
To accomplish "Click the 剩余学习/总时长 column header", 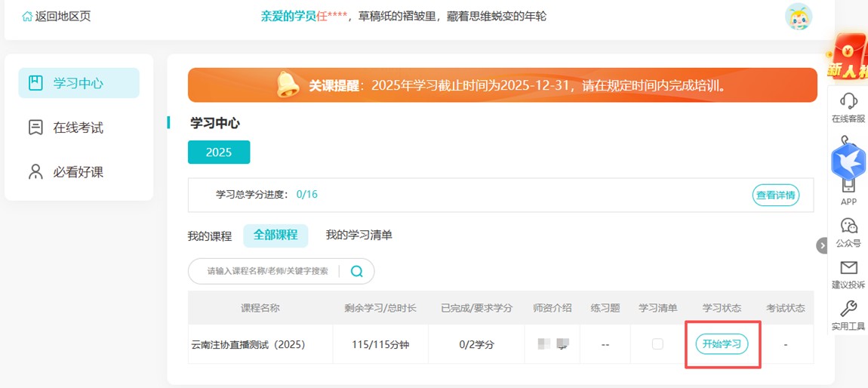I will coord(380,308).
